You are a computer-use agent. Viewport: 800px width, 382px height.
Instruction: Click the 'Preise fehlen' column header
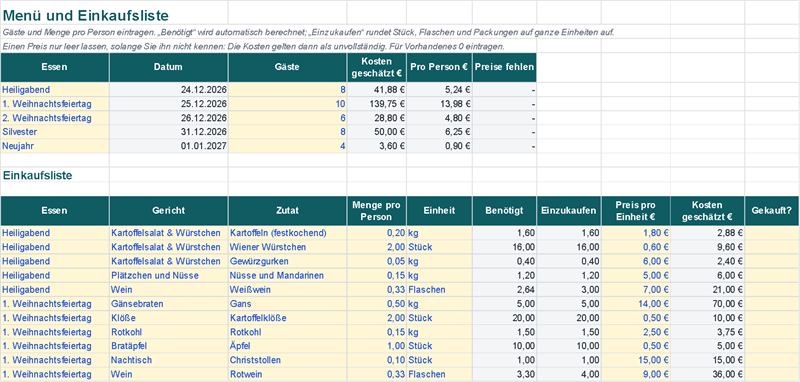(504, 67)
